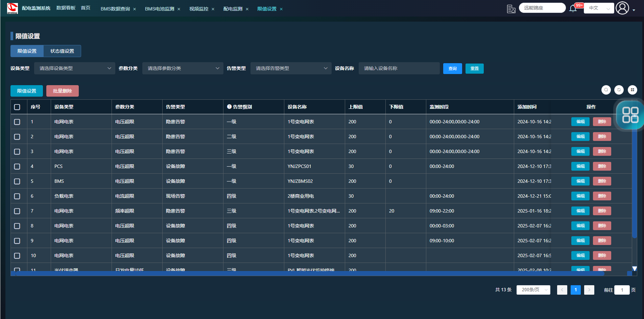Screen dimensions: 644x319
Task: Toggle the select-all checkbox in table header
Action: [x=17, y=107]
